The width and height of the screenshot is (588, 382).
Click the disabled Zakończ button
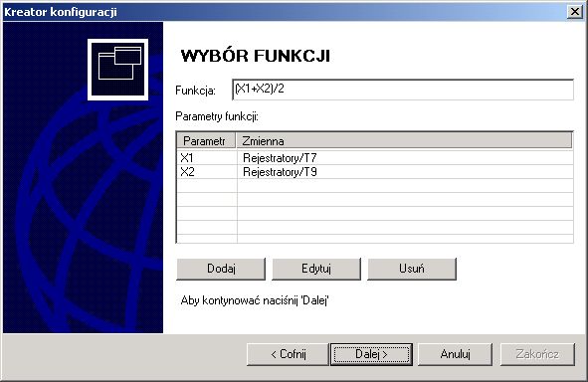pos(537,354)
